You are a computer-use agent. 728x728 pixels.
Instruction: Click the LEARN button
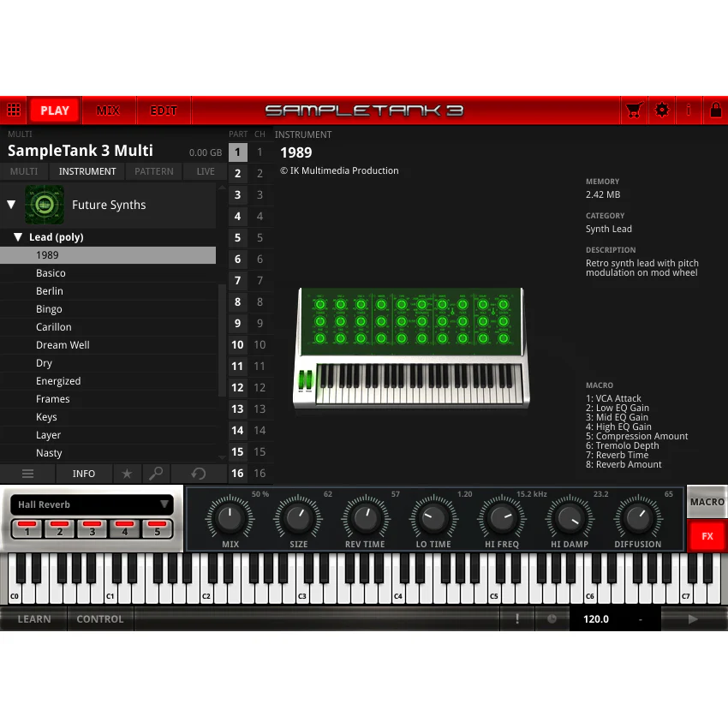coord(34,619)
